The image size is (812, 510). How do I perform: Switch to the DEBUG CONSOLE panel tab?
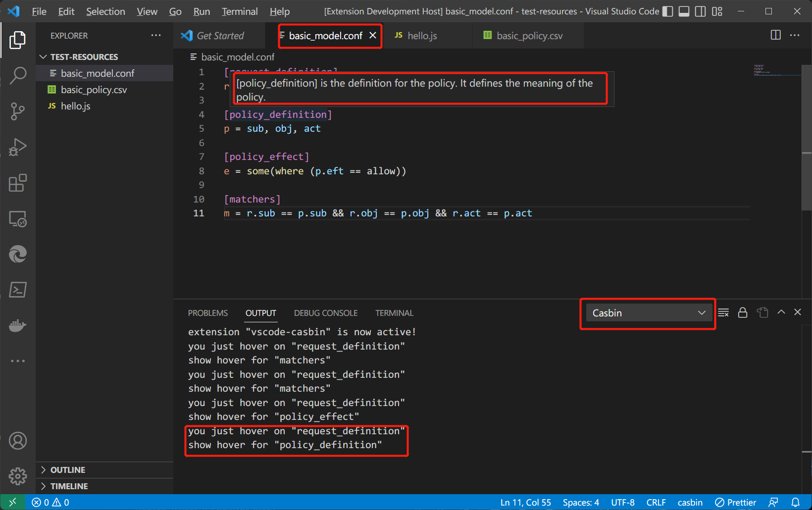click(x=326, y=313)
